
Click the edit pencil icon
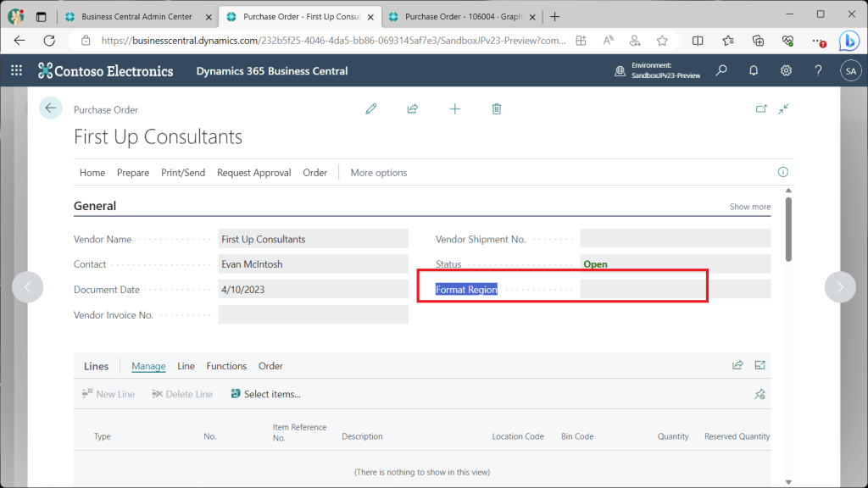pyautogui.click(x=371, y=109)
